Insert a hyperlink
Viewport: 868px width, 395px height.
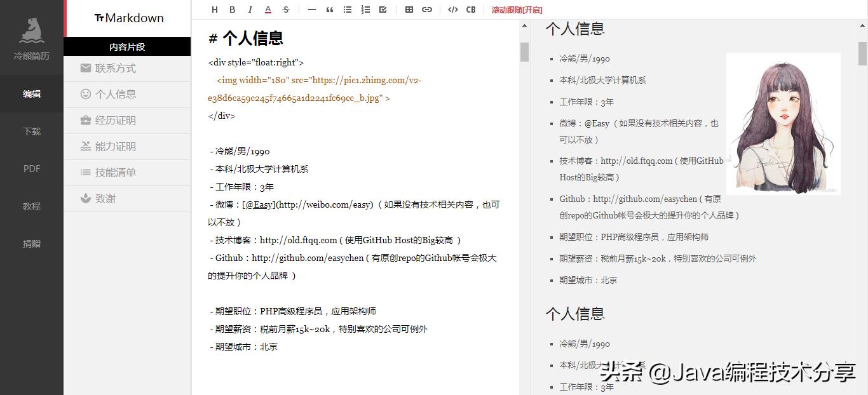pos(426,10)
